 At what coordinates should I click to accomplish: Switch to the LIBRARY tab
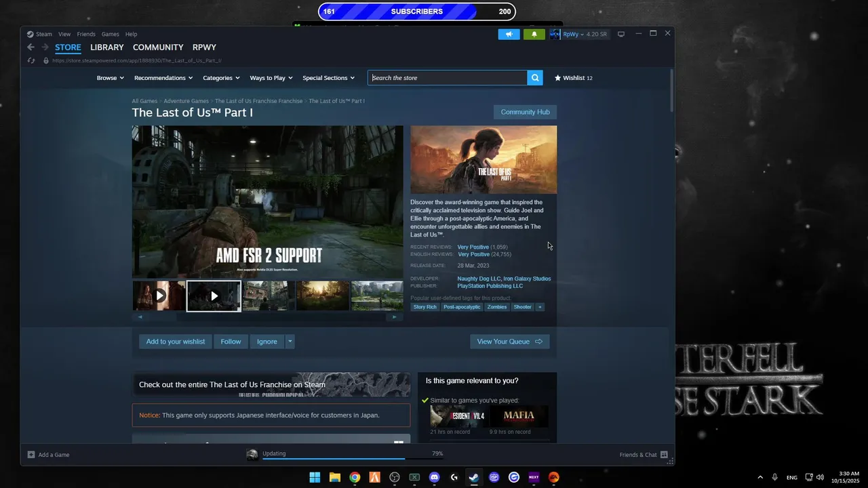click(x=107, y=47)
